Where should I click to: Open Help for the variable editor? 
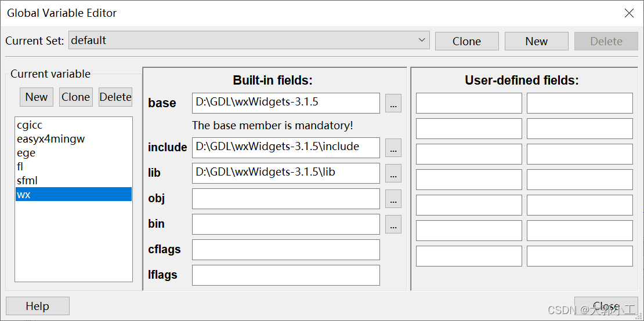(37, 306)
